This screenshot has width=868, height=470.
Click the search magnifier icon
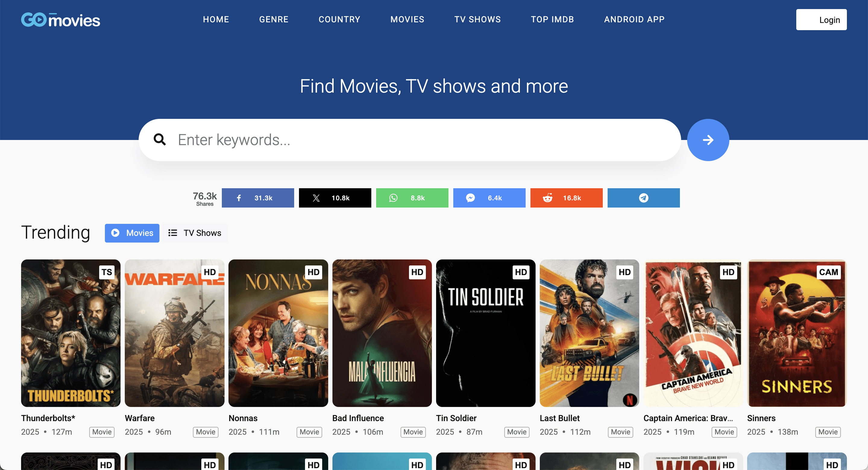159,140
